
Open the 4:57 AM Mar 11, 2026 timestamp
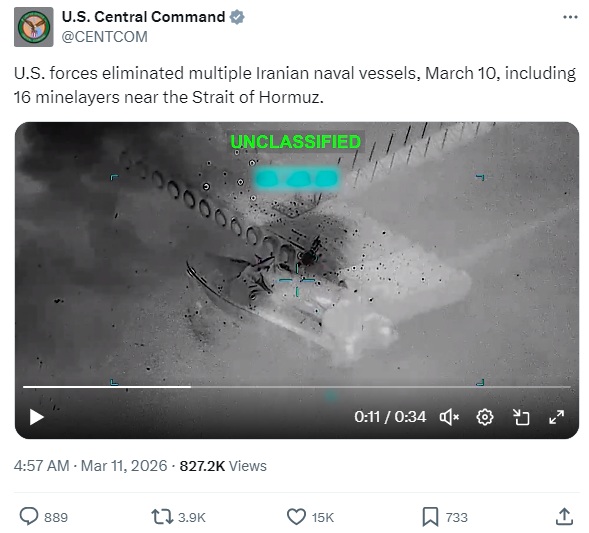91,466
